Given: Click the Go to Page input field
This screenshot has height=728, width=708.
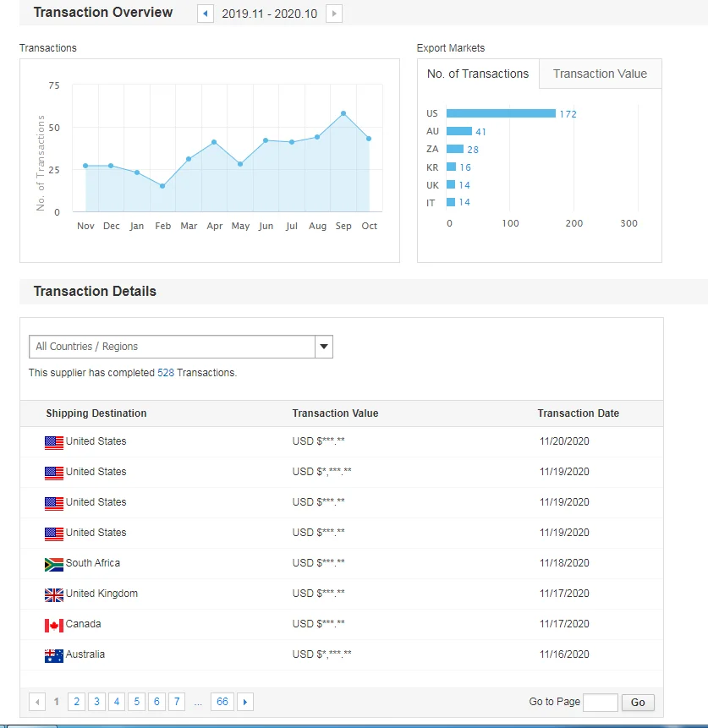Looking at the screenshot, I should click(601, 703).
